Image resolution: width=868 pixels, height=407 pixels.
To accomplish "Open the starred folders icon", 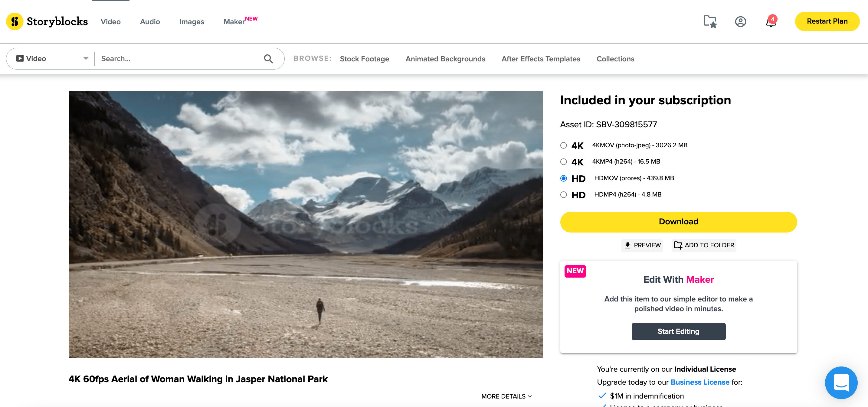I will [x=710, y=21].
